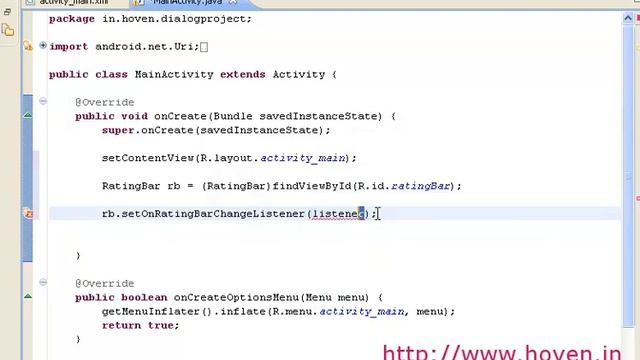Image resolution: width=640 pixels, height=360 pixels.
Task: Select the MainActivity.java editor tab
Action: [x=188, y=2]
